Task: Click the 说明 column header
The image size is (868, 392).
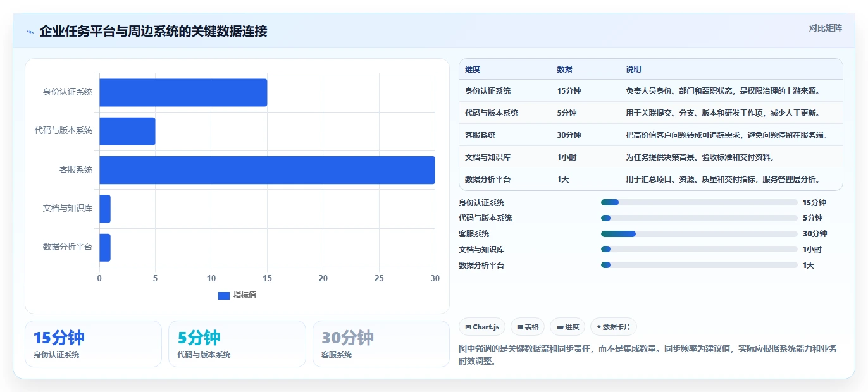Action: click(x=634, y=70)
